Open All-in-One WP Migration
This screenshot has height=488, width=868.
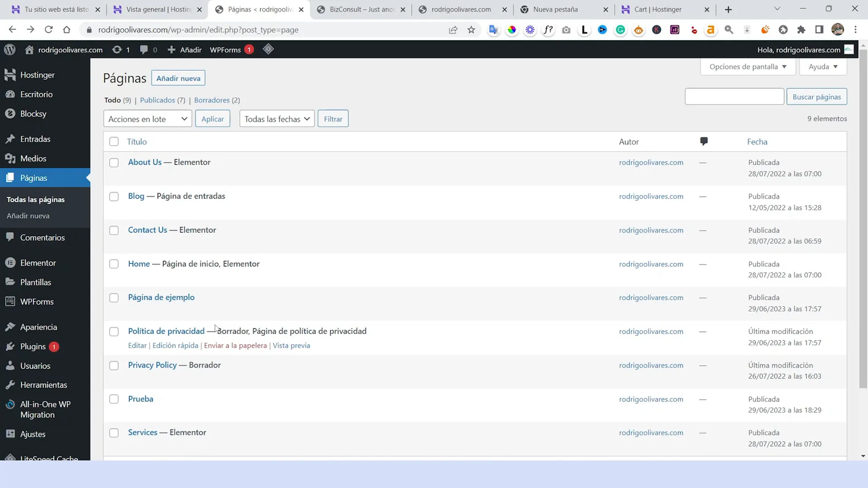(x=45, y=409)
